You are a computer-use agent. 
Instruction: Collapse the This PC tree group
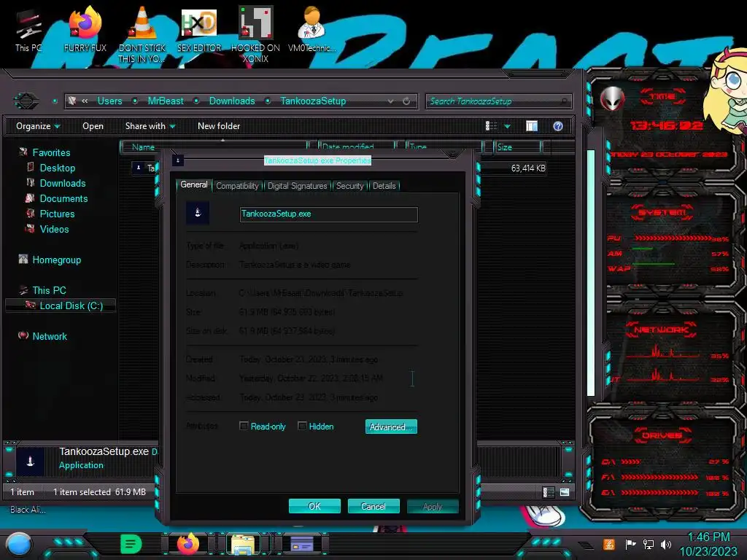(49, 290)
